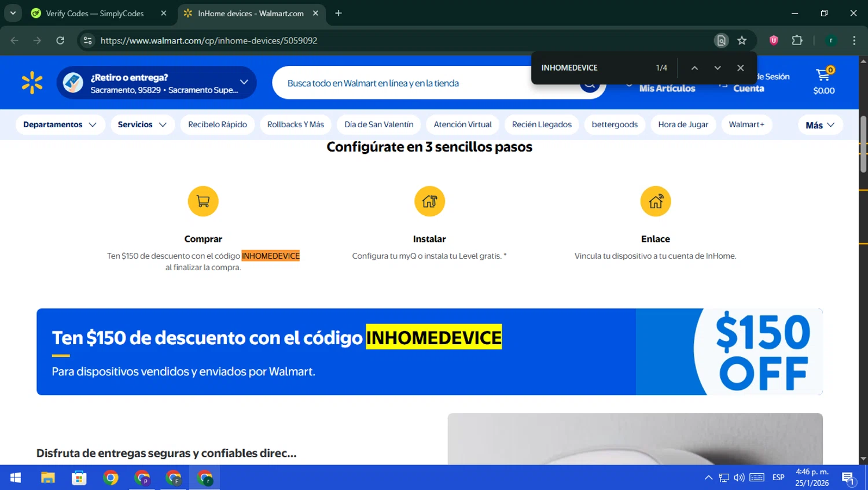Image resolution: width=868 pixels, height=490 pixels.
Task: Expand the ¿Retiro o entrega? location selector
Action: click(x=156, y=83)
